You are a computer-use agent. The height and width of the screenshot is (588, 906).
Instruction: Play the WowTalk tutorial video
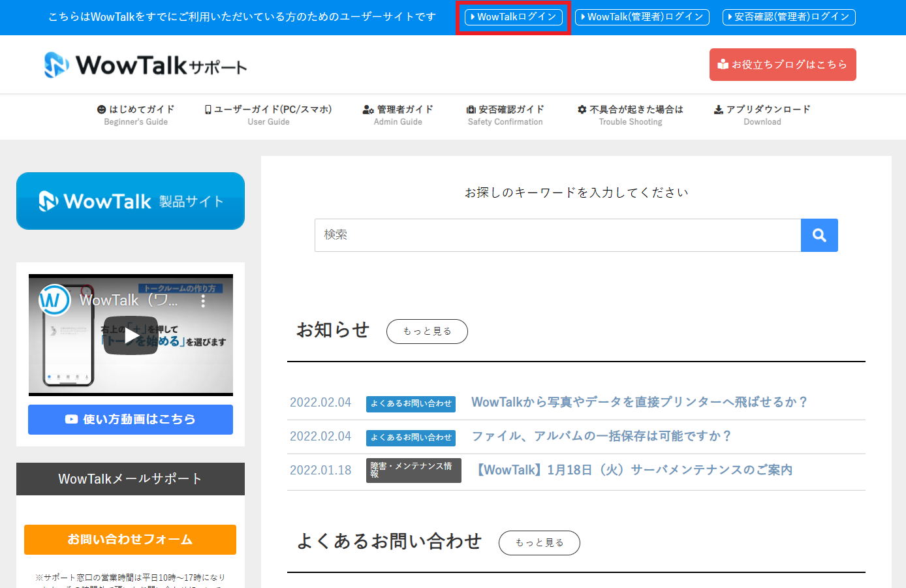[x=131, y=333]
